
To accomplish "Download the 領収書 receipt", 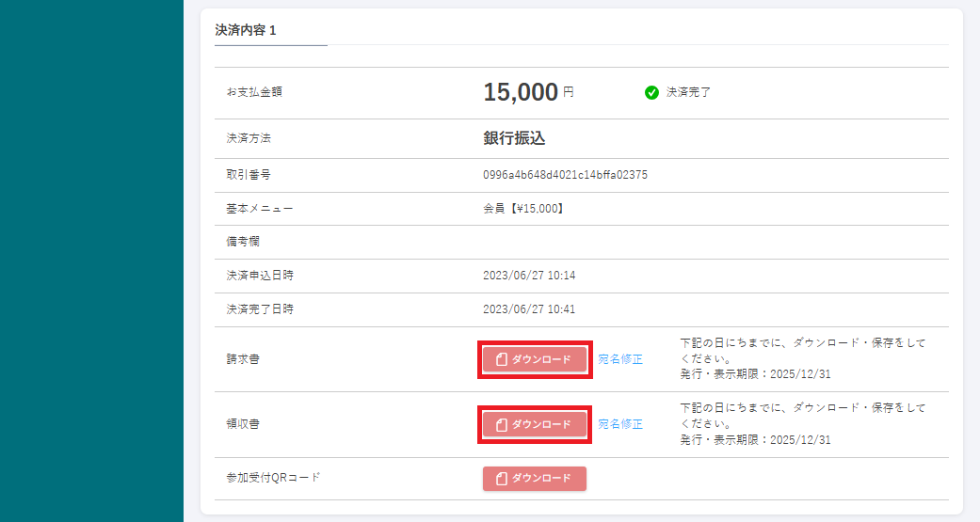I will [535, 424].
